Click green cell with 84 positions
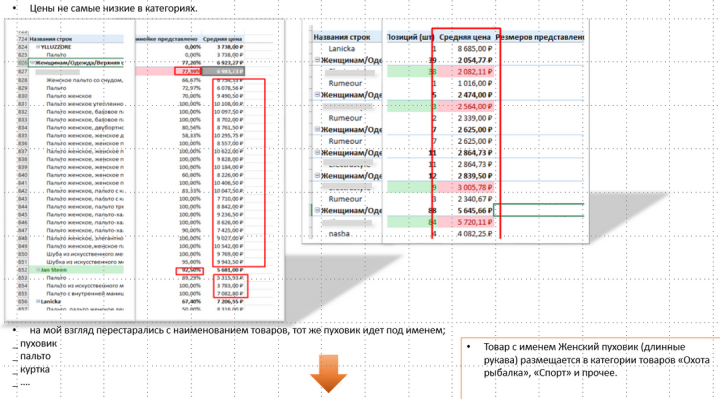Viewport: 720px width, 399px height. (411, 222)
